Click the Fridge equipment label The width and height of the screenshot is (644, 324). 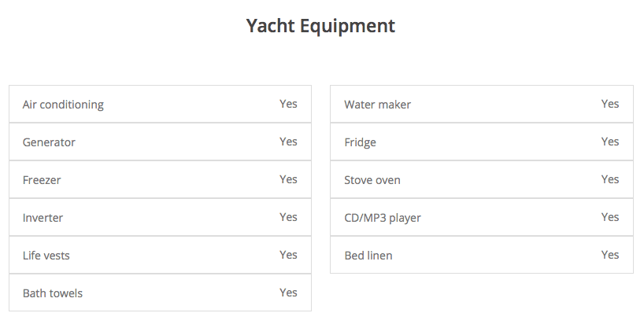360,142
